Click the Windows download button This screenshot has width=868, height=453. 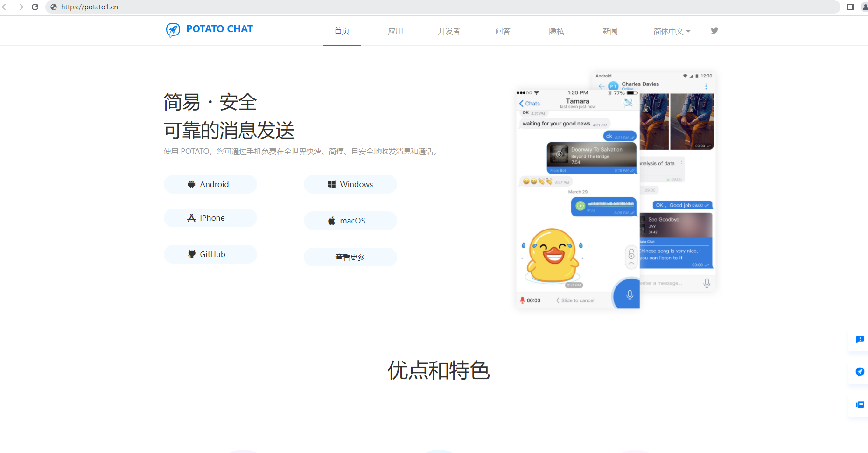[350, 184]
